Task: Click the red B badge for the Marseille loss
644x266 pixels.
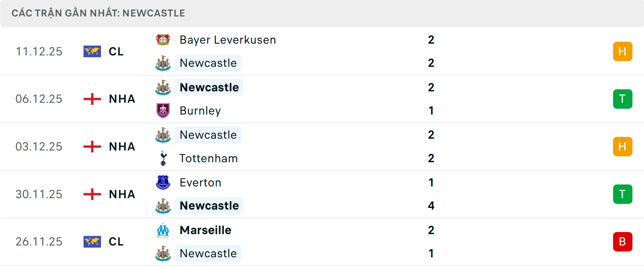Action: coord(623,241)
